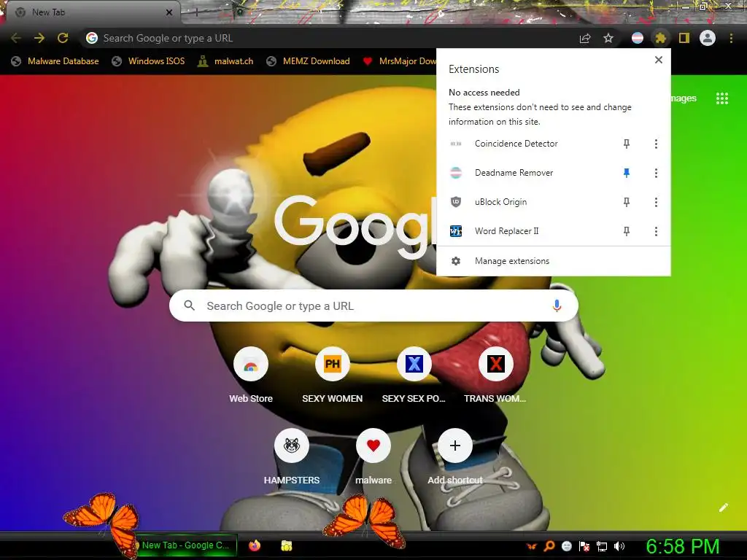Open a new tab with plus button
Screen dimensions: 747x560
click(197, 12)
